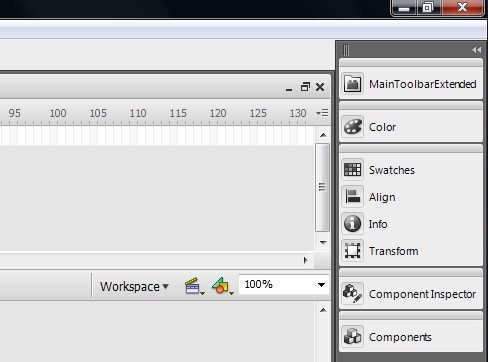Open the Transform panel icon
This screenshot has height=362, width=488.
353,251
